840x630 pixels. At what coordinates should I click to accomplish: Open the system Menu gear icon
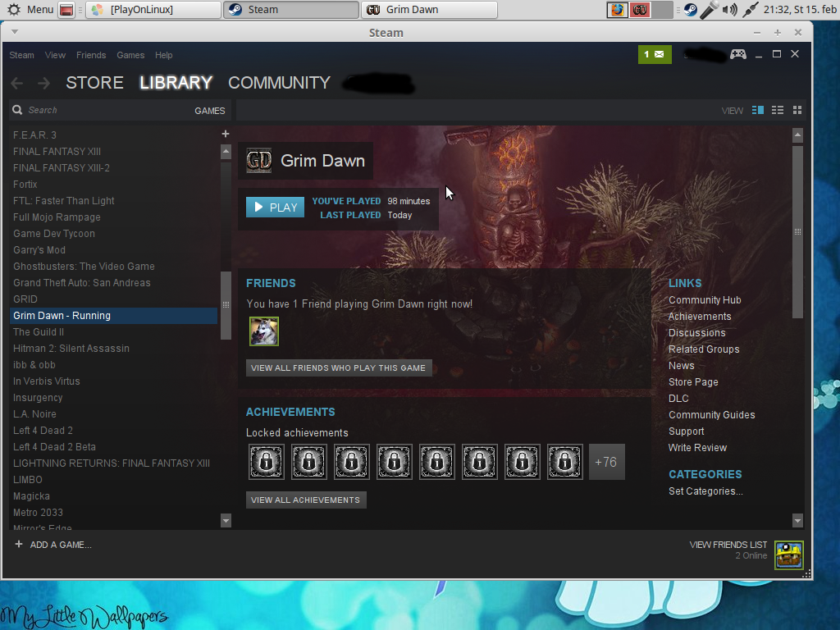[x=14, y=10]
